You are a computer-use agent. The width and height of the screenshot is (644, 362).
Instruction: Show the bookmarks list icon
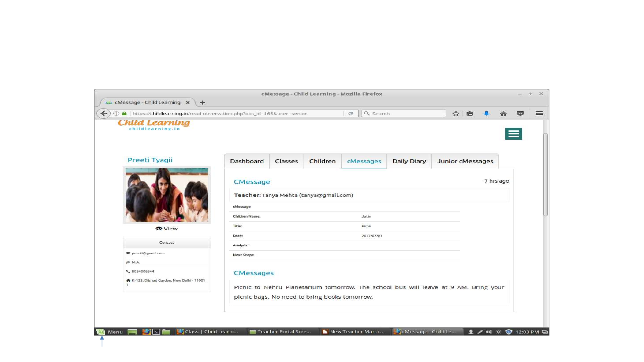(x=470, y=114)
